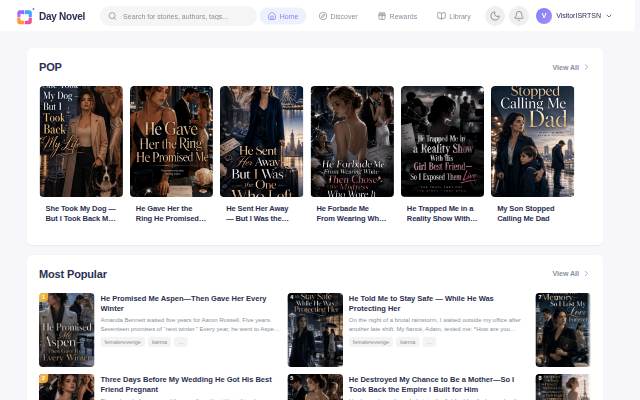Screen dimensions: 640x400
Task: Click title 'He Gave Her the Ring He Promised...'
Action: coord(171,213)
